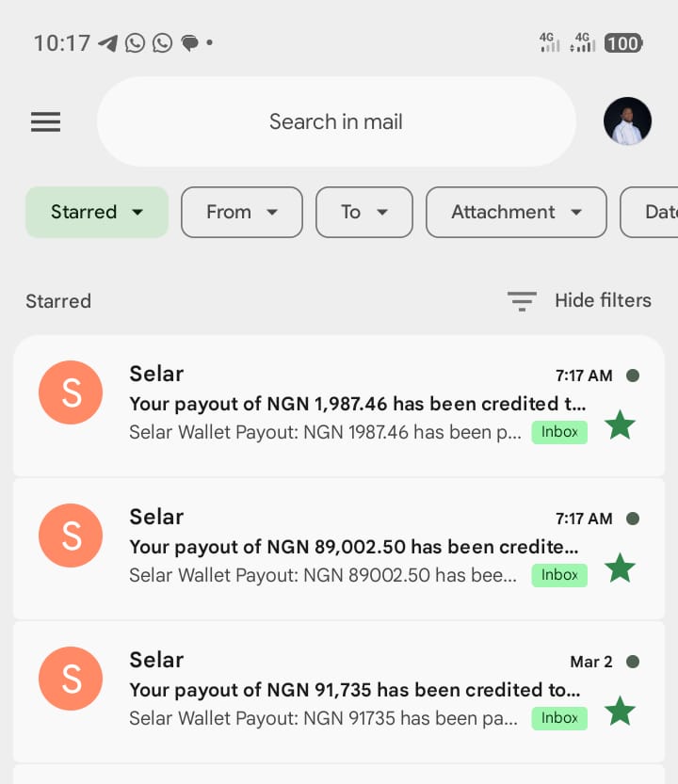
Task: Select the Selar avatar on Mar 2 email
Action: pyautogui.click(x=71, y=679)
